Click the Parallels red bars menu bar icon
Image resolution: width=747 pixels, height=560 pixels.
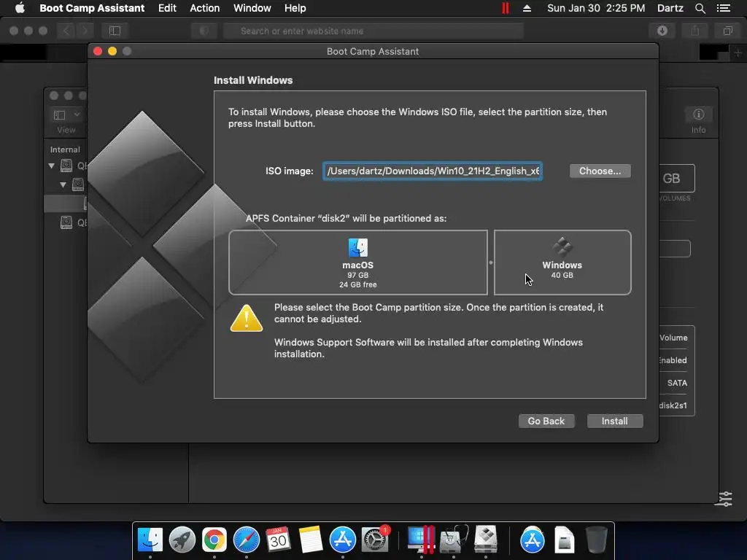(x=506, y=8)
